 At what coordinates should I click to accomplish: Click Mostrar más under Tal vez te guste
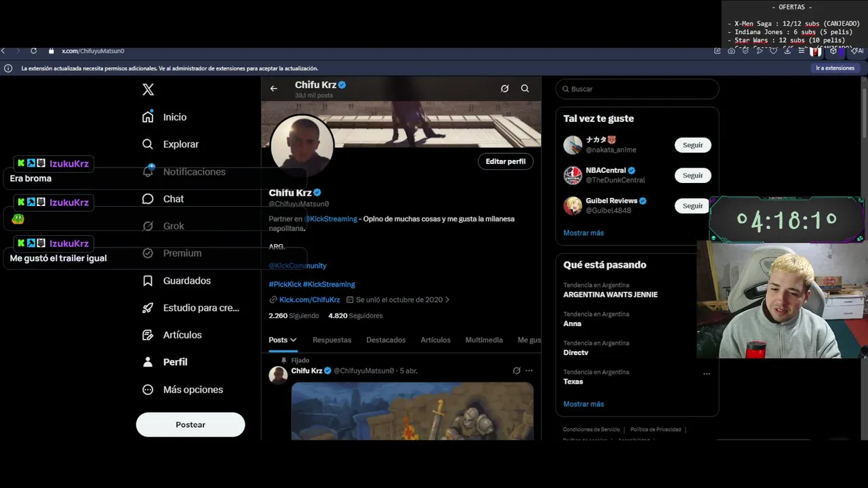583,232
